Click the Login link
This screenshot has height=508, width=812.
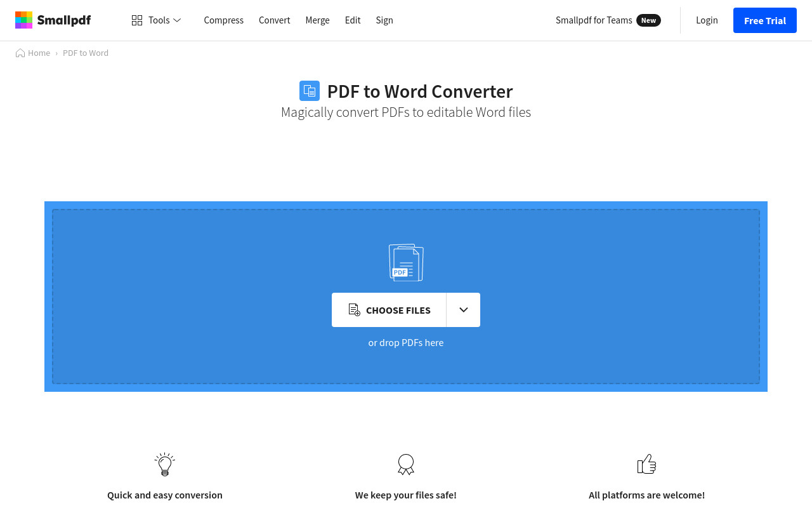tap(707, 20)
